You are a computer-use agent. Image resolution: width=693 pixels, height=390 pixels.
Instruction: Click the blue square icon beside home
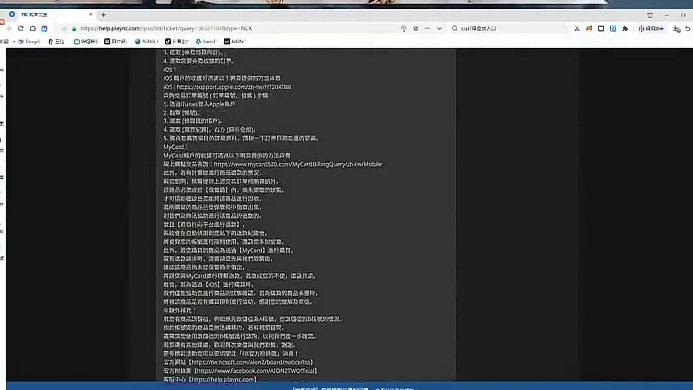coord(44,28)
